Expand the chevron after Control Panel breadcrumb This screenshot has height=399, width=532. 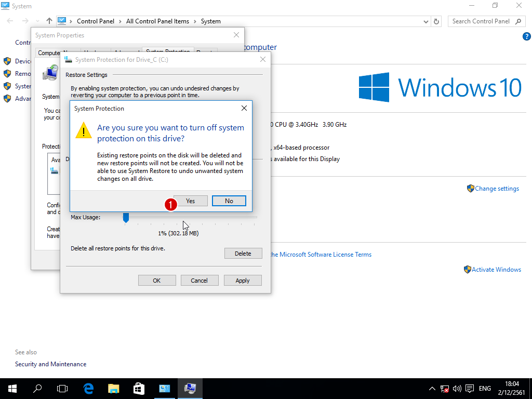[120, 21]
